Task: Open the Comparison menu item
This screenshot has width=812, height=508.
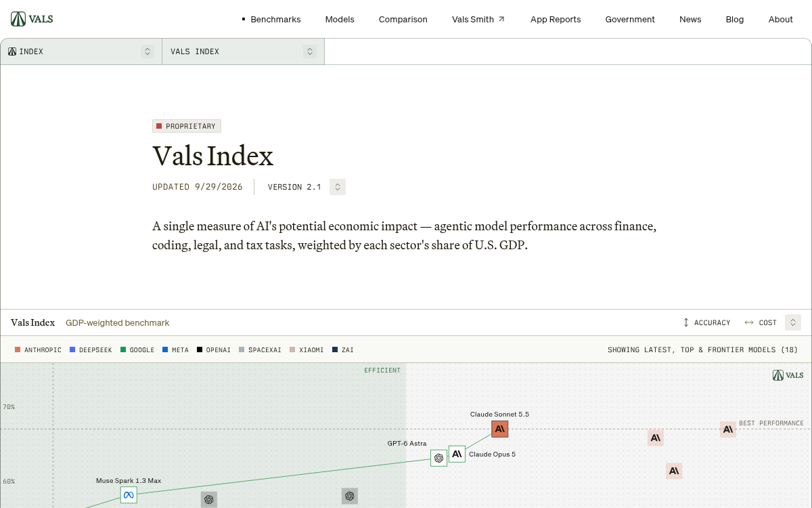Action: tap(403, 19)
